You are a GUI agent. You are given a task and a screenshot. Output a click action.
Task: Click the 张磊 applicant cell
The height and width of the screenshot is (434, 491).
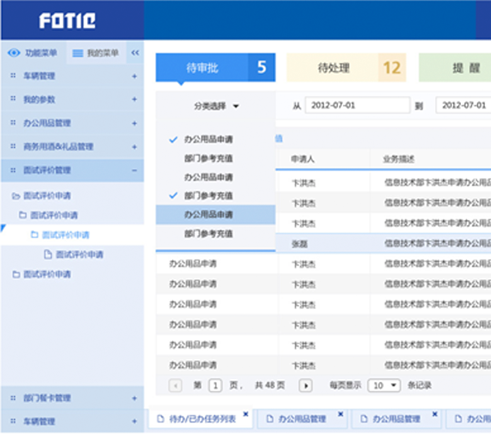click(x=299, y=244)
